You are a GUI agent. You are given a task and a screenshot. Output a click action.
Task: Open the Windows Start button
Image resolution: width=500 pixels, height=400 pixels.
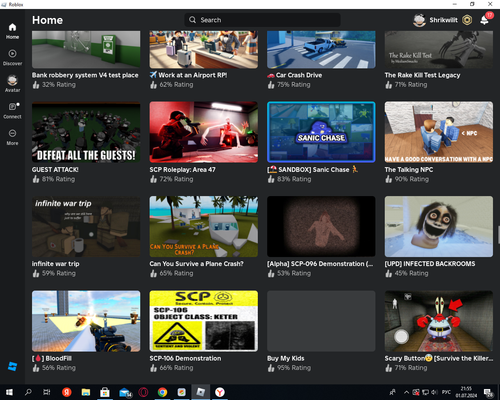click(x=9, y=392)
